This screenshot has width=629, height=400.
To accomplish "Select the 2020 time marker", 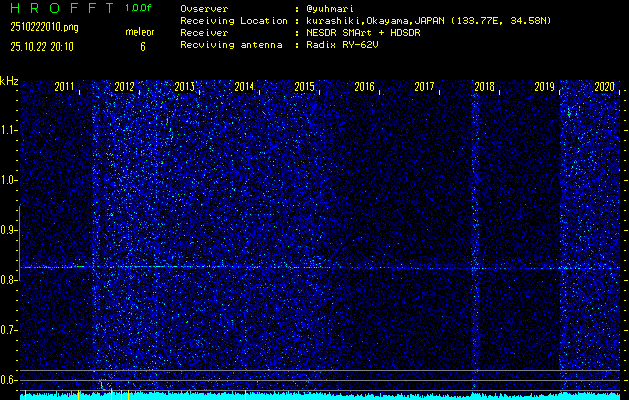I will click(x=604, y=87).
